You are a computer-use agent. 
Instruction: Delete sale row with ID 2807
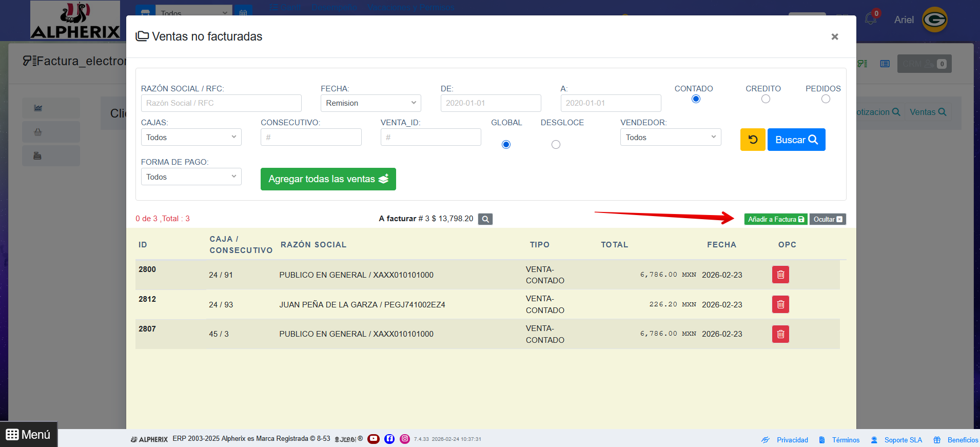pyautogui.click(x=780, y=334)
